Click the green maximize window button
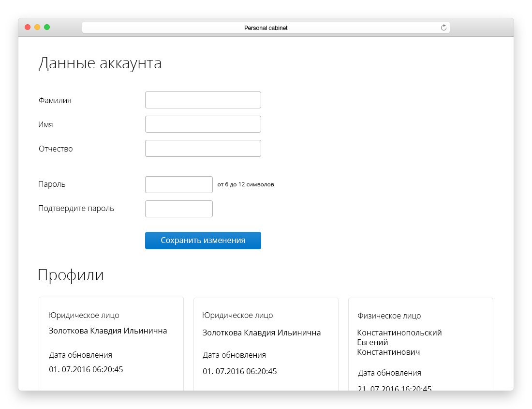This screenshot has height=409, width=532. point(47,27)
